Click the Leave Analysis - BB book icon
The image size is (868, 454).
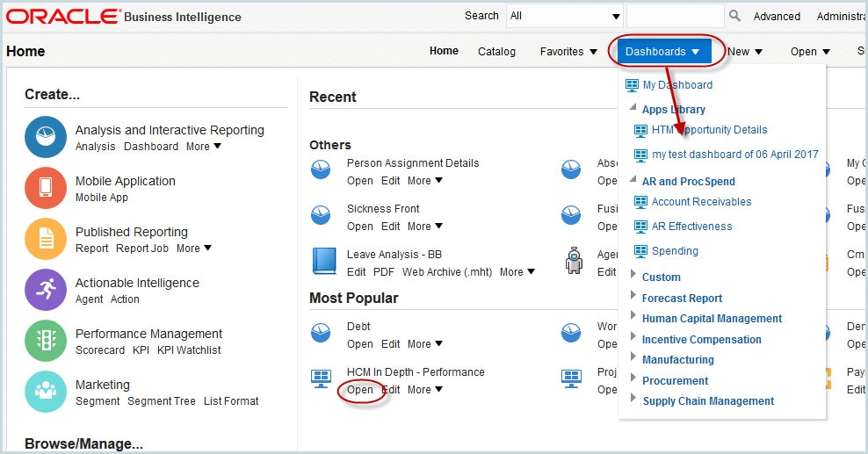click(x=324, y=261)
